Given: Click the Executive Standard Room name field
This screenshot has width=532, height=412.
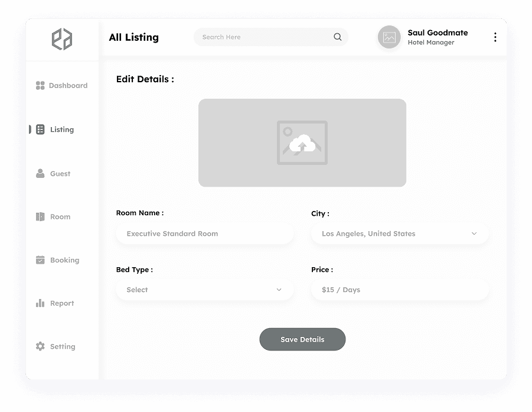Looking at the screenshot, I should click(x=204, y=233).
